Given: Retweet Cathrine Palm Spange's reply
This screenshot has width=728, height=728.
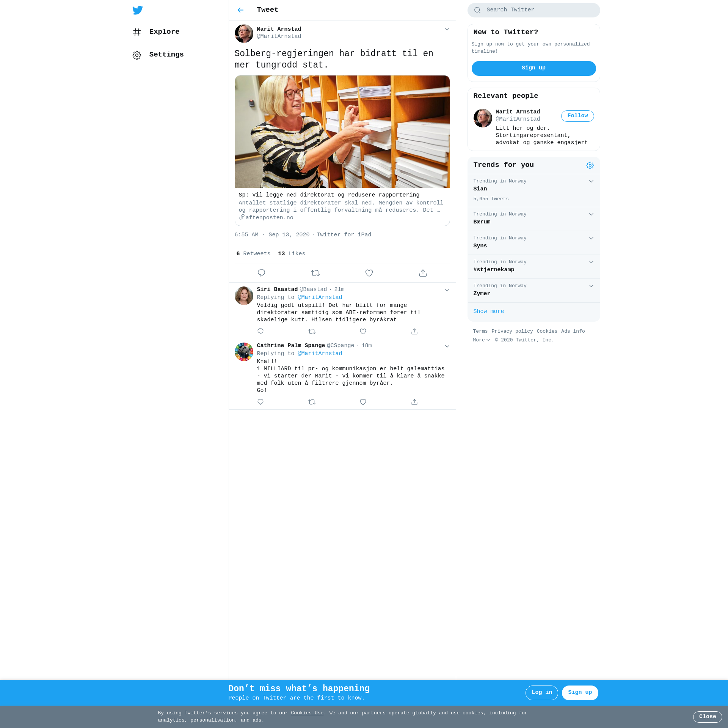Looking at the screenshot, I should click(x=312, y=402).
